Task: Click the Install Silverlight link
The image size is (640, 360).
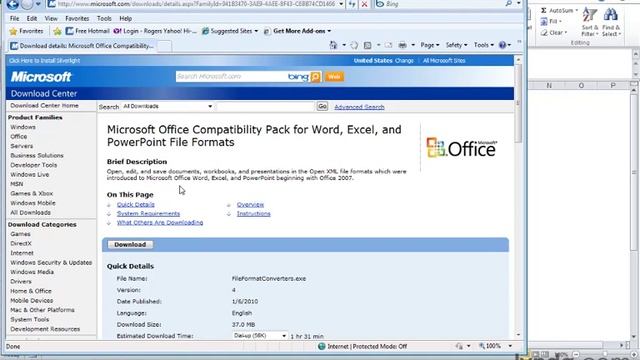Action: tap(44, 60)
